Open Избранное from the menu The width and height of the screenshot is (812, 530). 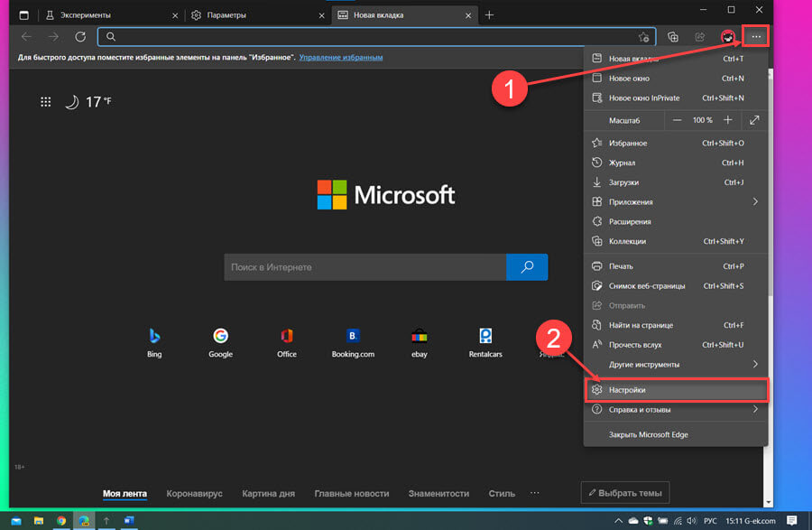[x=675, y=143]
